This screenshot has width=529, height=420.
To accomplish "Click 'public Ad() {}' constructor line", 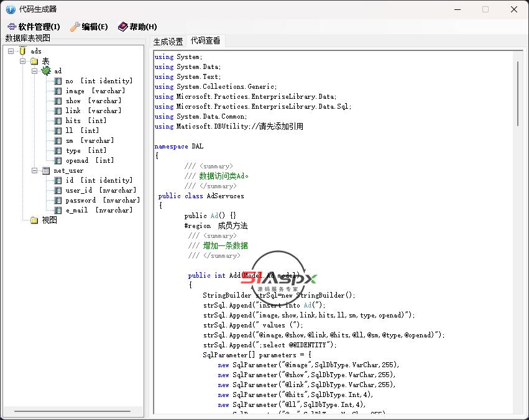I will click(210, 216).
